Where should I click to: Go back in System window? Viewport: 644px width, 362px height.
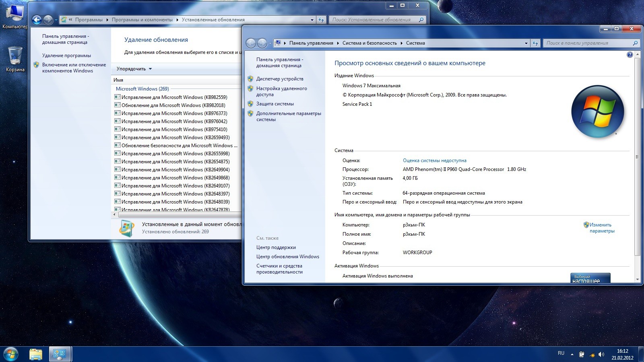pyautogui.click(x=251, y=43)
